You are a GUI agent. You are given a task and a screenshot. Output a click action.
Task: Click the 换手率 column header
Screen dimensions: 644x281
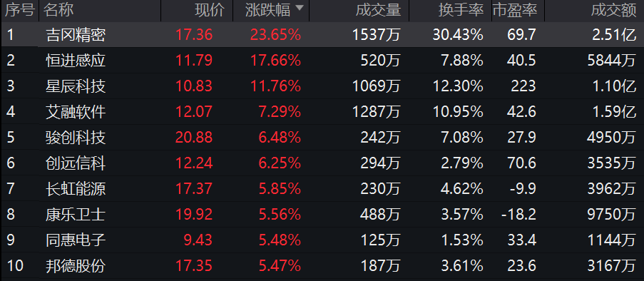tap(461, 11)
